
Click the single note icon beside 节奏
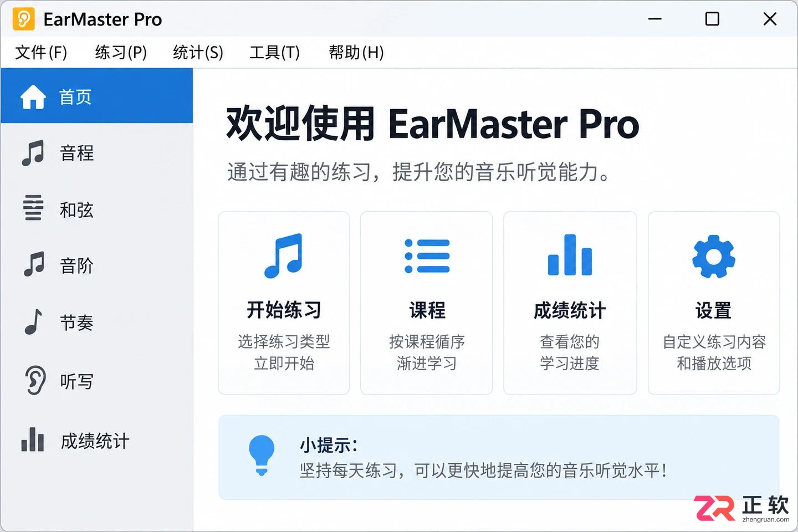[34, 321]
